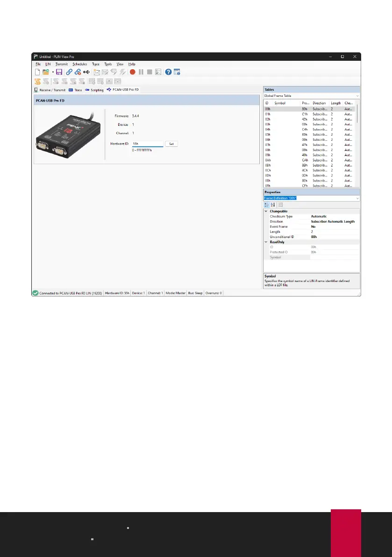The width and height of the screenshot is (392, 557).
Task: Open the Tools menu
Action: [x=108, y=64]
